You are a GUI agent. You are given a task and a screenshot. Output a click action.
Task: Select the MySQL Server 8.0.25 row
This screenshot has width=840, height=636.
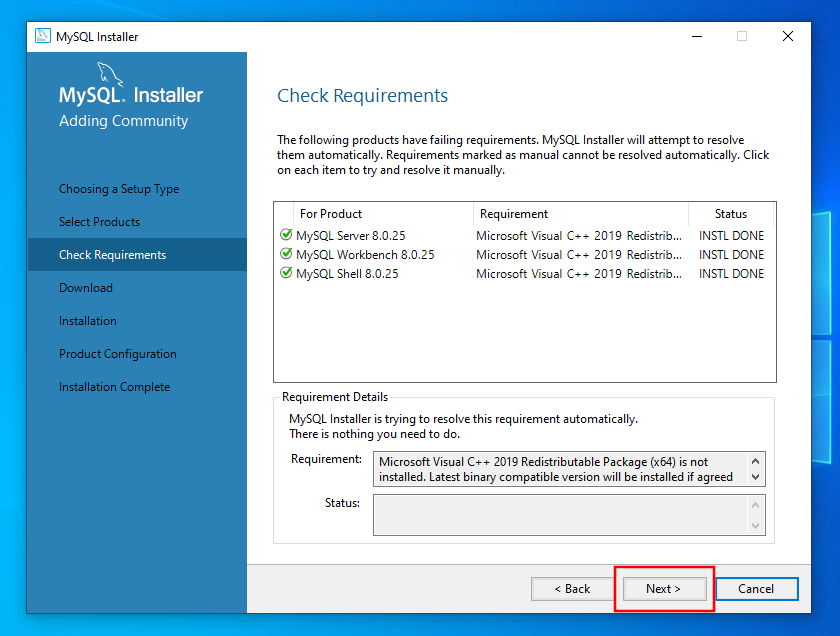524,236
